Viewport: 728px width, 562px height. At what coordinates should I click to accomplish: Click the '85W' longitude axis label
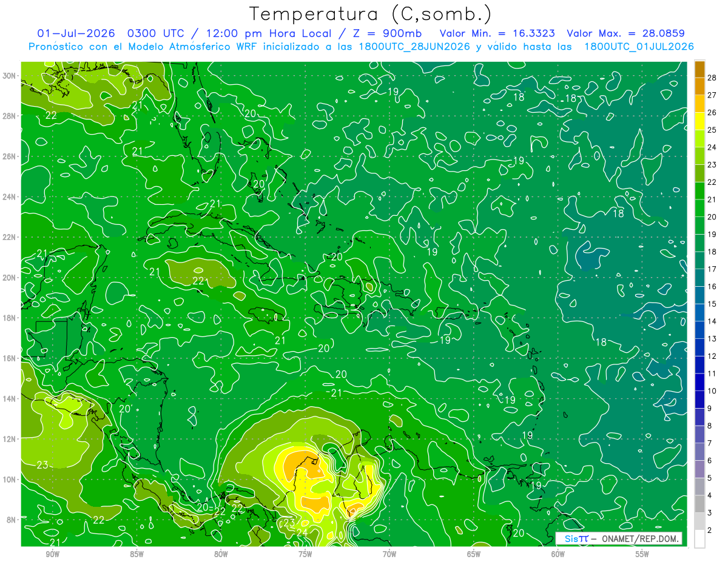137,554
